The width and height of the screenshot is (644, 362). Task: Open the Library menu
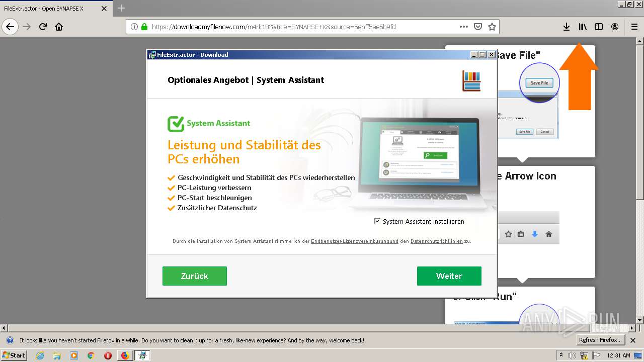(583, 27)
